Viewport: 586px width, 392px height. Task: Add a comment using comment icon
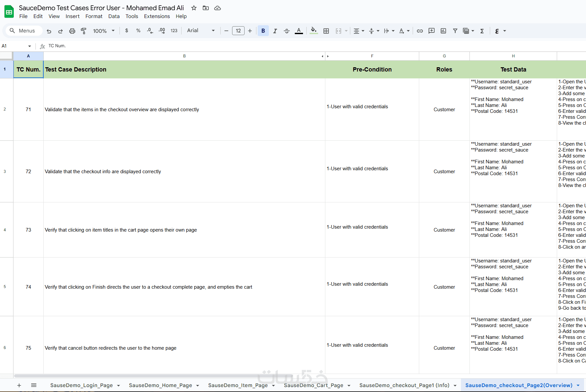432,31
